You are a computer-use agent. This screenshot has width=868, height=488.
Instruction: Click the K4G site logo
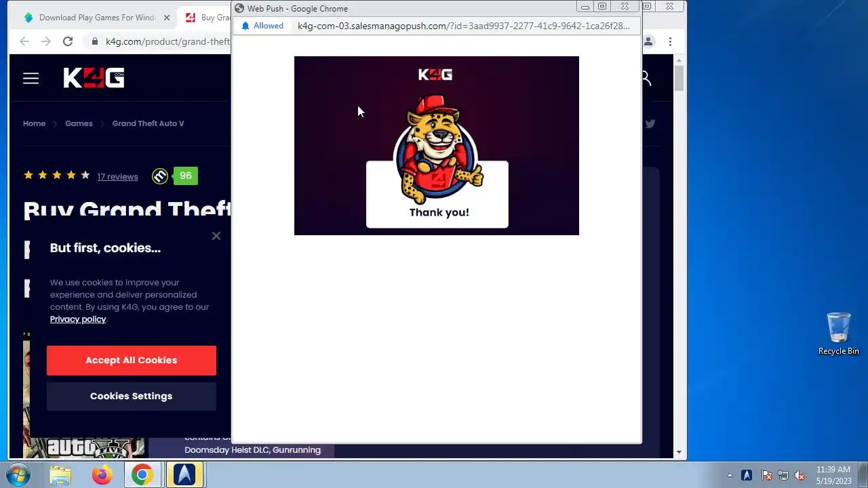tap(94, 78)
